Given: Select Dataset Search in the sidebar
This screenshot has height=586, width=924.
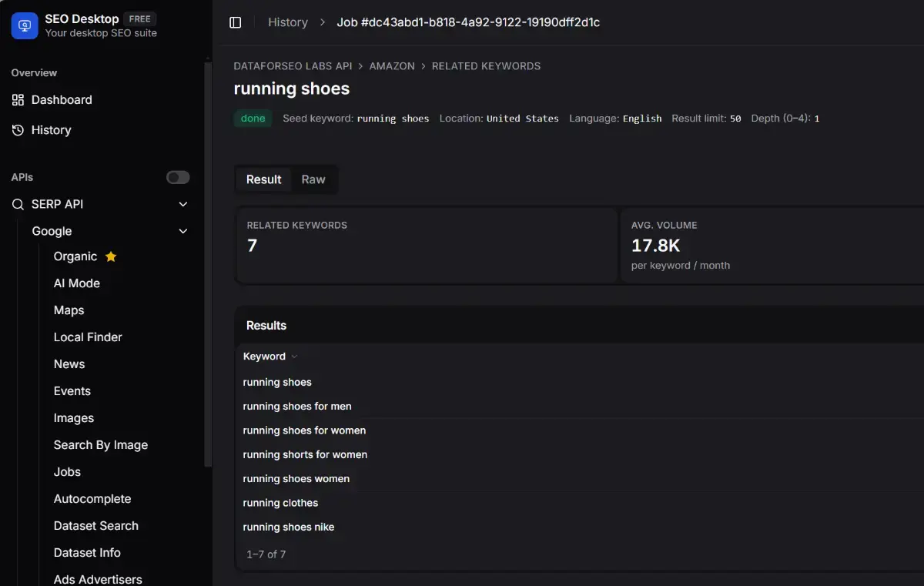Looking at the screenshot, I should [95, 525].
